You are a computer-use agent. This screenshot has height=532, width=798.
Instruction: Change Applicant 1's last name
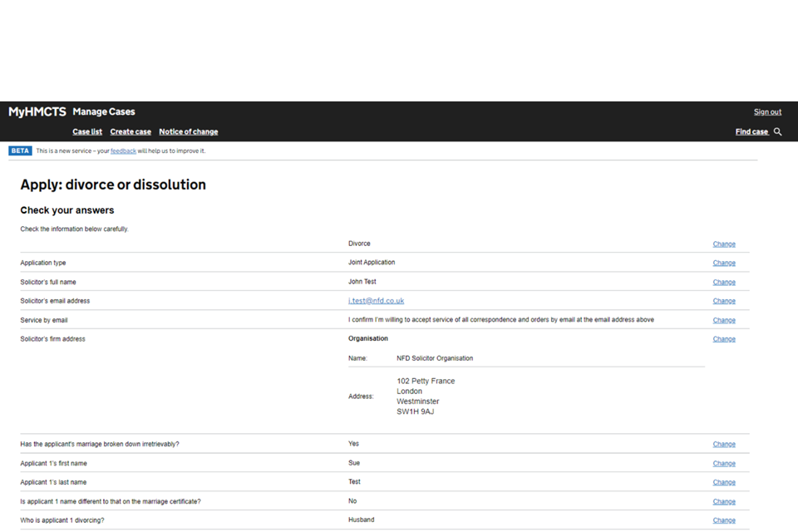point(724,482)
